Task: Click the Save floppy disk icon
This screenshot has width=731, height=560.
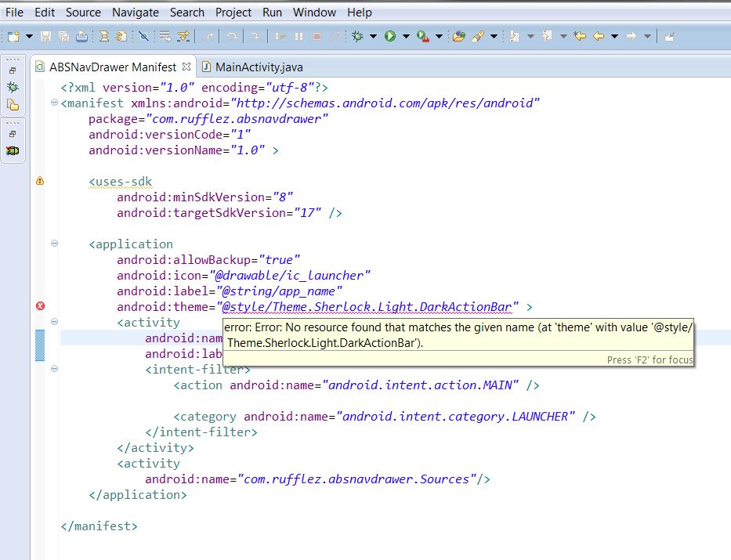Action: coord(45,36)
